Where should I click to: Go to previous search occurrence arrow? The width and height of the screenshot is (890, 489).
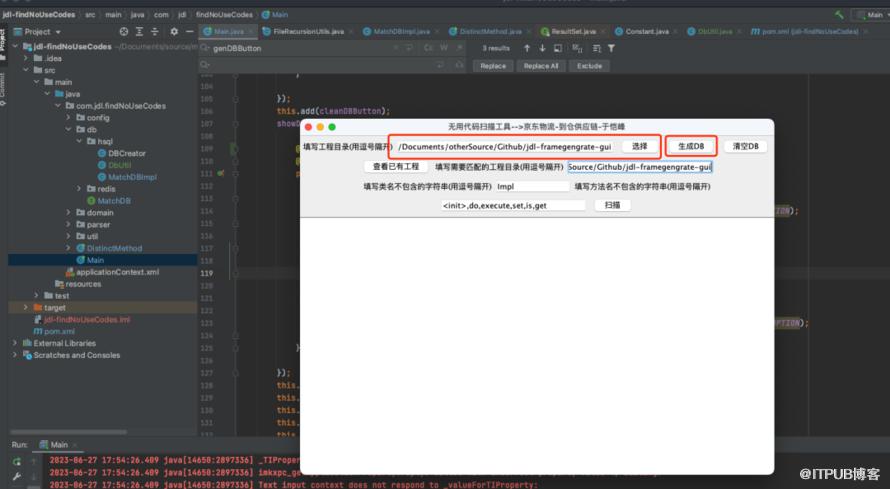(x=528, y=48)
